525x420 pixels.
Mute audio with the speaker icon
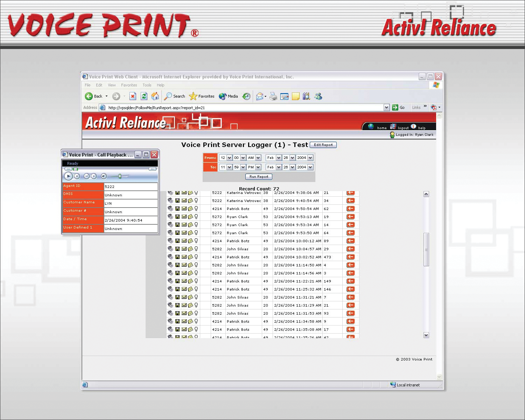[x=104, y=176]
